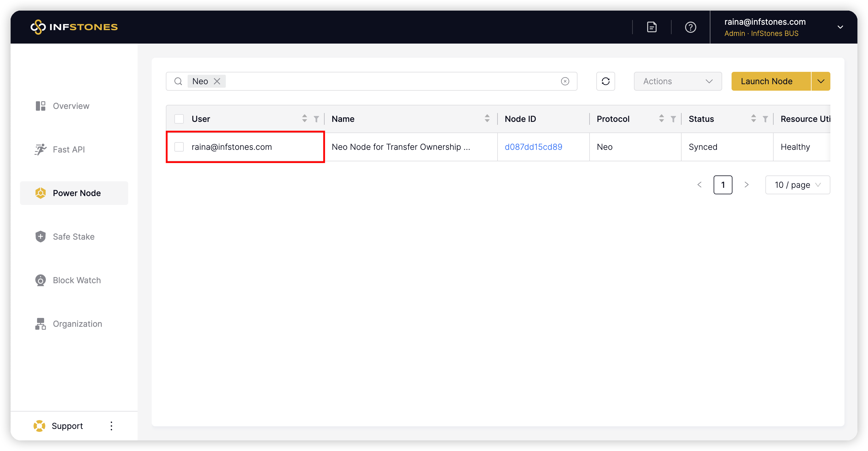Open node ID link d087dd15cd89
Image resolution: width=868 pixels, height=451 pixels.
(x=533, y=147)
